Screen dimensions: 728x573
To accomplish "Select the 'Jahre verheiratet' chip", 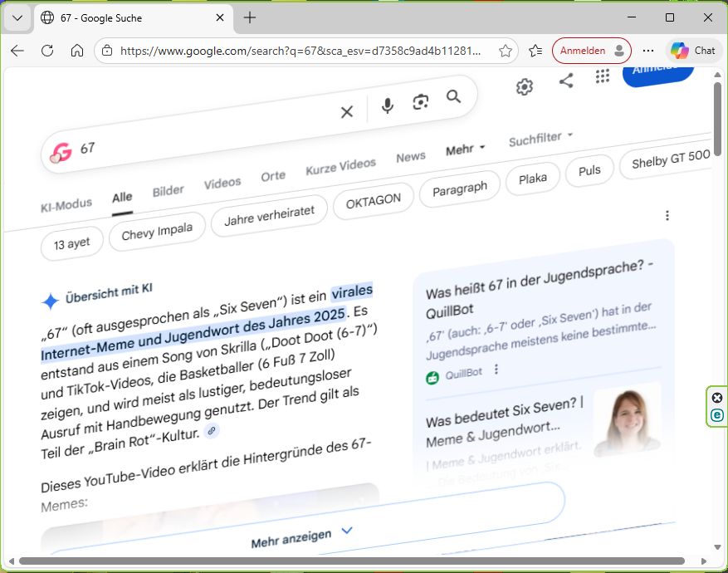I will [269, 216].
